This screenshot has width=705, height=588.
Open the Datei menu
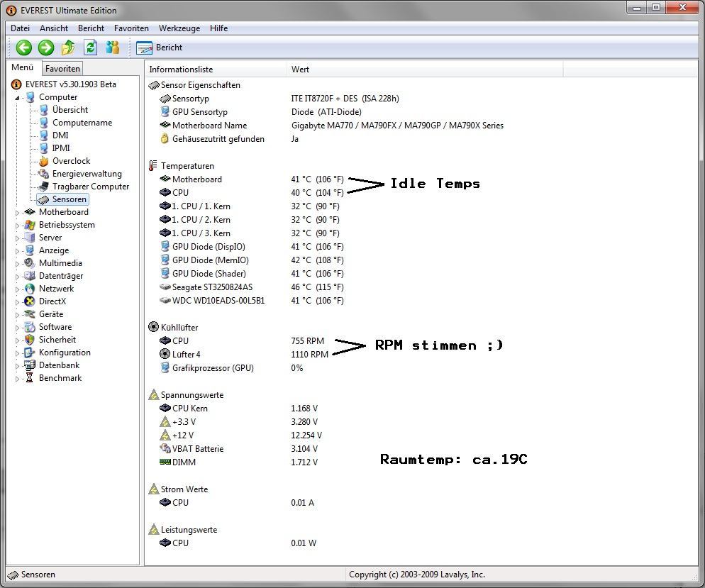point(21,28)
